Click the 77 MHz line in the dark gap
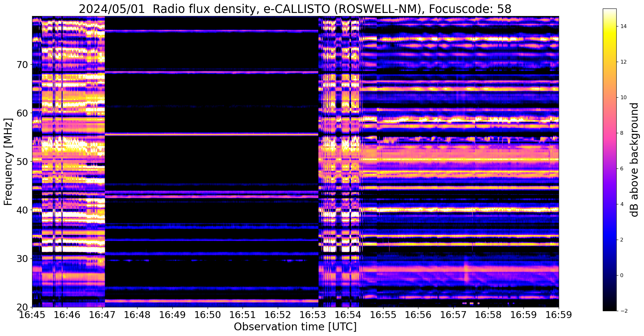Viewport: 644px width, 336px height. pos(211,31)
